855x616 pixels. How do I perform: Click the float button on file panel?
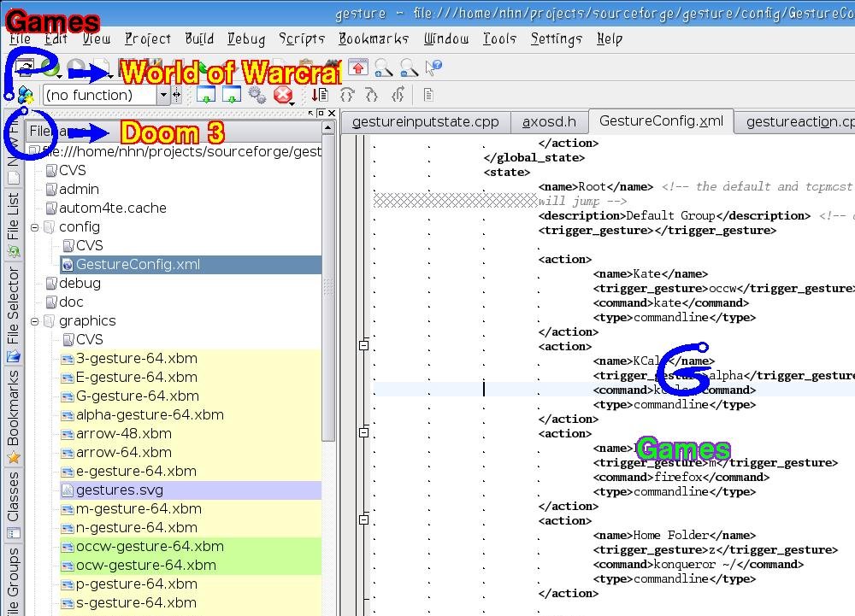point(310,114)
